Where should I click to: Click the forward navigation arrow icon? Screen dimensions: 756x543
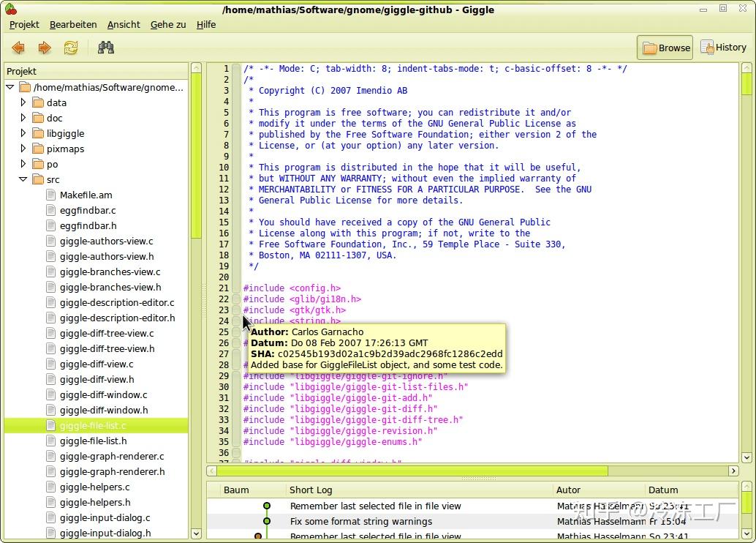44,47
